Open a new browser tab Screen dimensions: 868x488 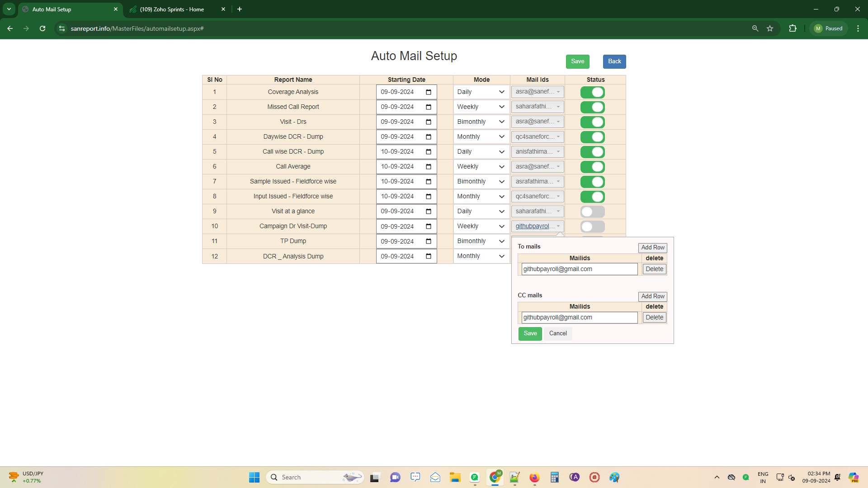click(x=240, y=9)
